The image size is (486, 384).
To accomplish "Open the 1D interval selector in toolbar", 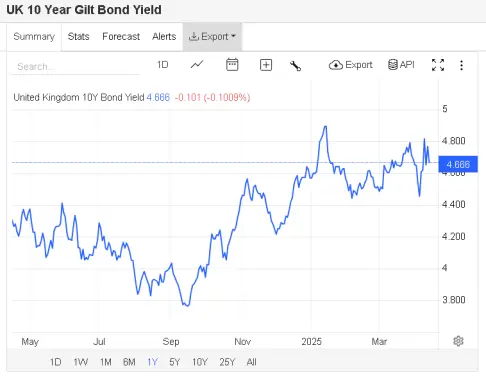I will point(163,65).
